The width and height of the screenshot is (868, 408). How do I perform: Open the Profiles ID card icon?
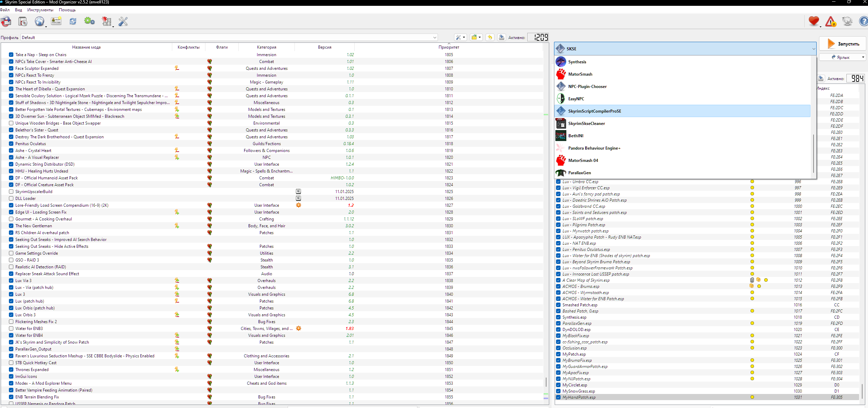pos(56,21)
